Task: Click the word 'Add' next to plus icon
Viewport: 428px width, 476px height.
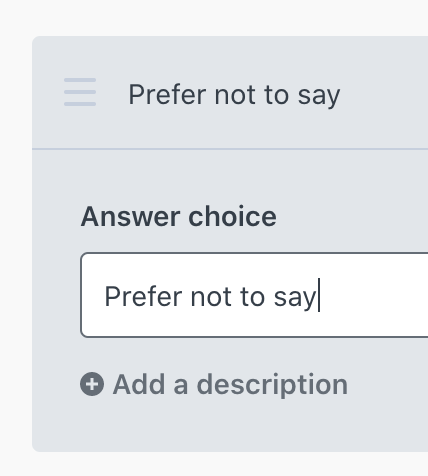Action: pyautogui.click(x=139, y=384)
